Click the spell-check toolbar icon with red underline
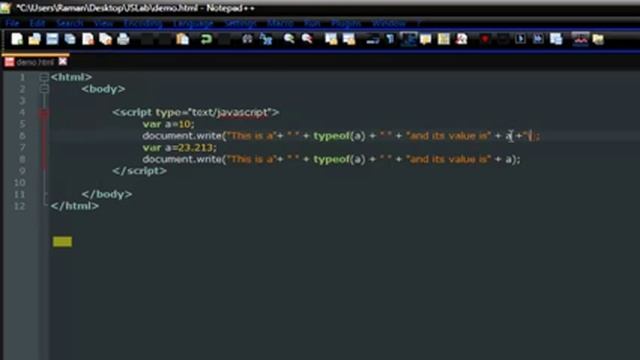The height and width of the screenshot is (360, 640). (x=580, y=39)
